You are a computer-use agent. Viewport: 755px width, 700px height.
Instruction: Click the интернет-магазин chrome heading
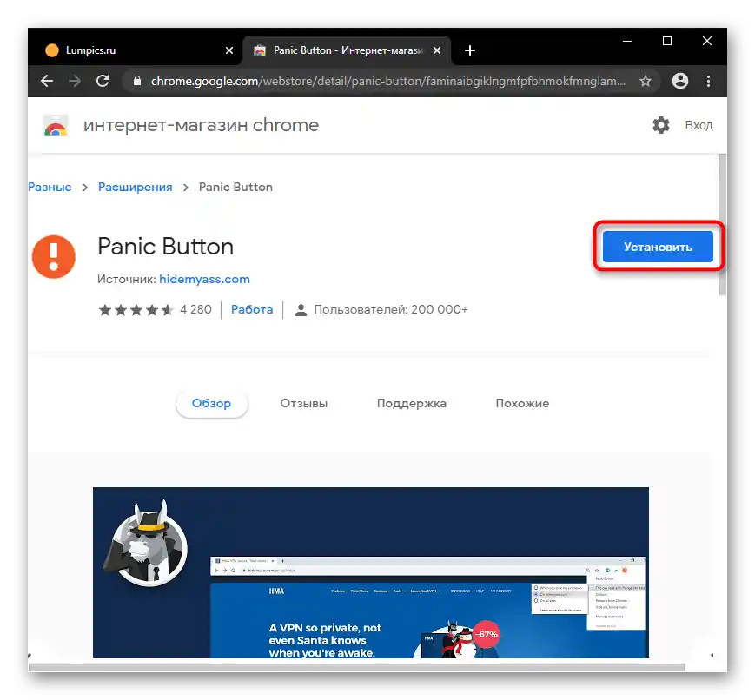pyautogui.click(x=202, y=125)
